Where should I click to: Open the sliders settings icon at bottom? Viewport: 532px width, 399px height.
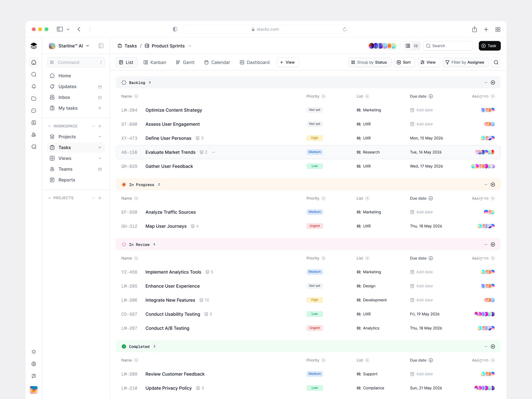click(x=34, y=376)
